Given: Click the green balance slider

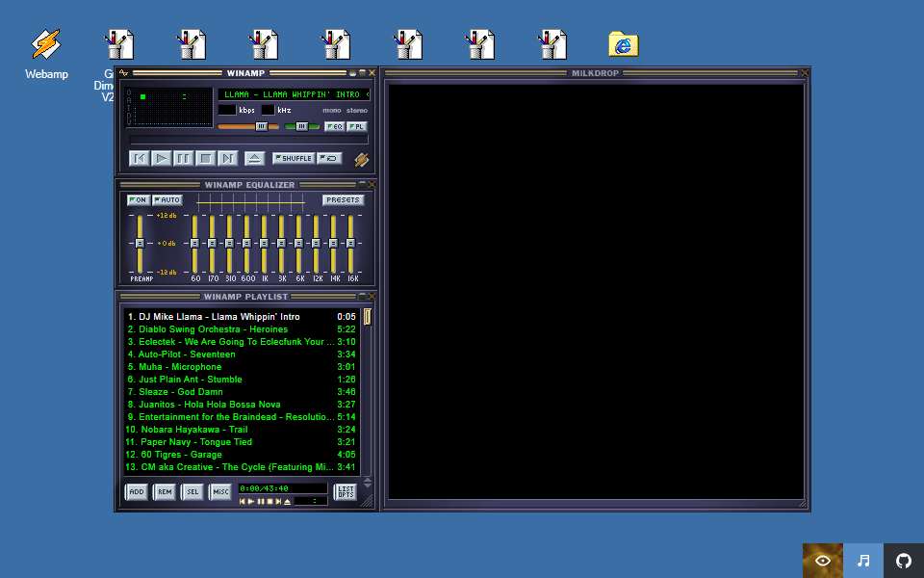Looking at the screenshot, I should tap(301, 126).
